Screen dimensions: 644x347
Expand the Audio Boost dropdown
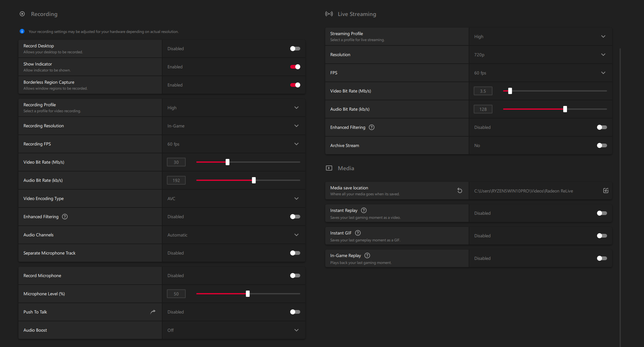click(234, 330)
